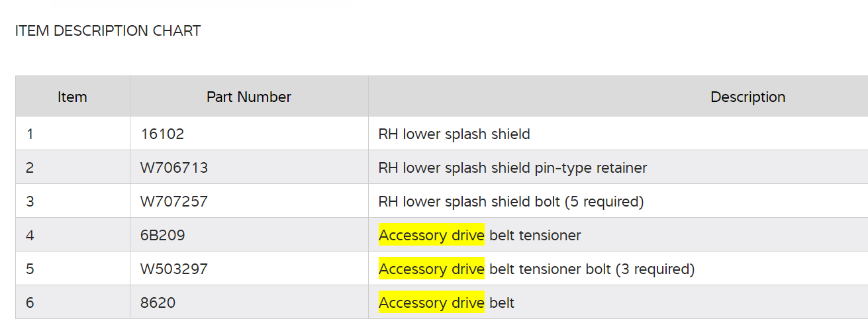Select part number W706713

174,168
